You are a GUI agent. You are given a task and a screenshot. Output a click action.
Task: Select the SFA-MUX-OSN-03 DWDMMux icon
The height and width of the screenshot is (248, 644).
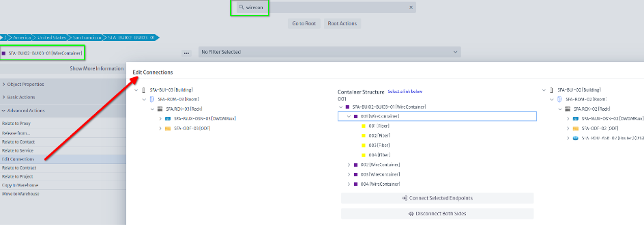tap(168, 118)
